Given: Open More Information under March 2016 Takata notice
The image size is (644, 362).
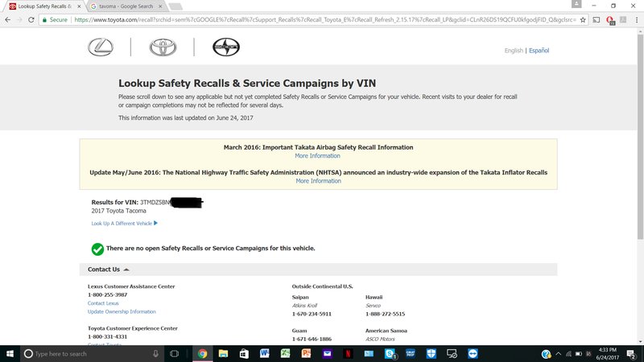Looking at the screenshot, I should point(317,156).
